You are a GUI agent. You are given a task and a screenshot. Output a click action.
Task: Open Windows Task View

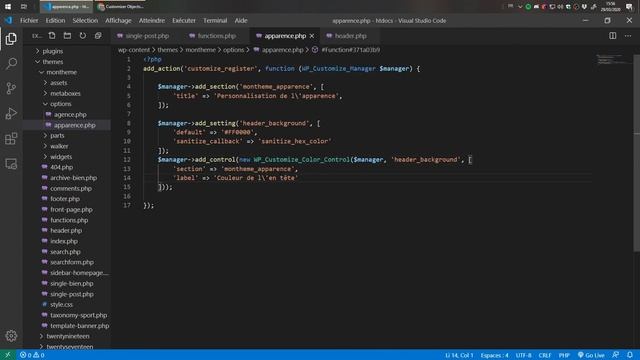24,7
